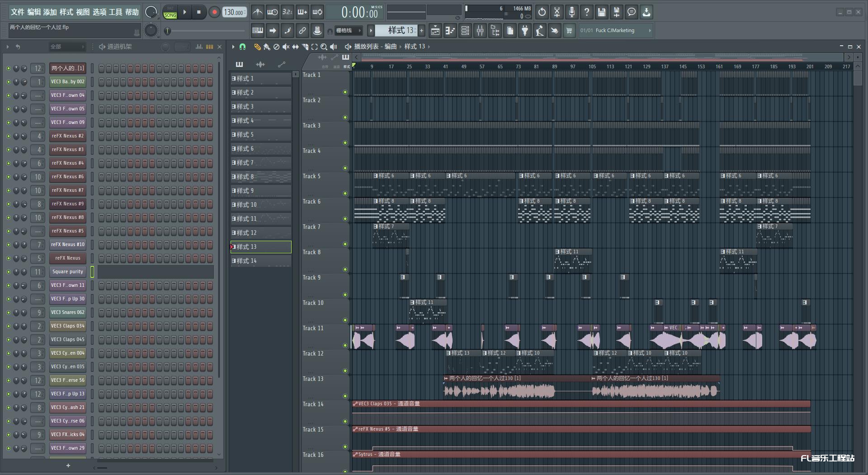
Task: Open the 全部 channel filter dropdown
Action: [67, 47]
